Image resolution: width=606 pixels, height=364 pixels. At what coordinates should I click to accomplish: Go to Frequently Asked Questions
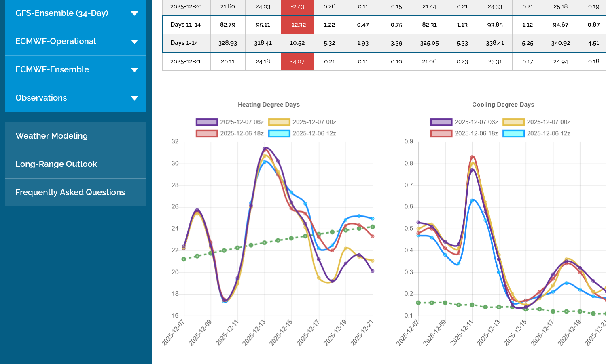click(x=70, y=192)
